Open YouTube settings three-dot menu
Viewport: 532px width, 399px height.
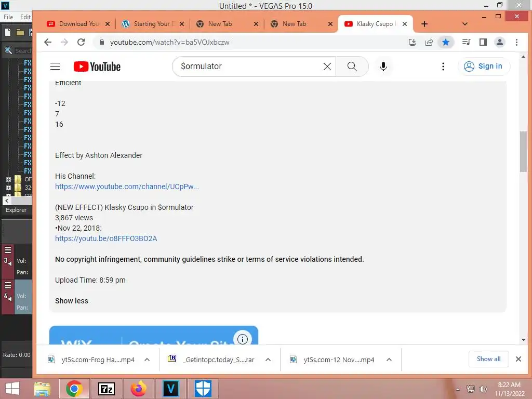click(x=443, y=66)
